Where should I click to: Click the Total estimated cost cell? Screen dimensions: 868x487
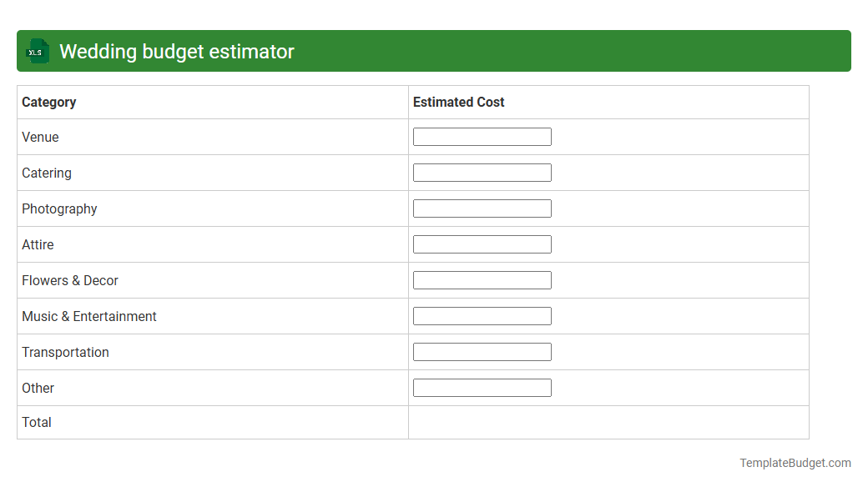pyautogui.click(x=608, y=422)
